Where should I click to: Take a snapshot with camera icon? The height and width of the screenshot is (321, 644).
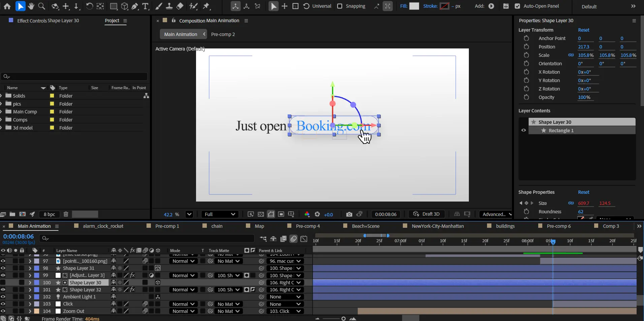349,214
